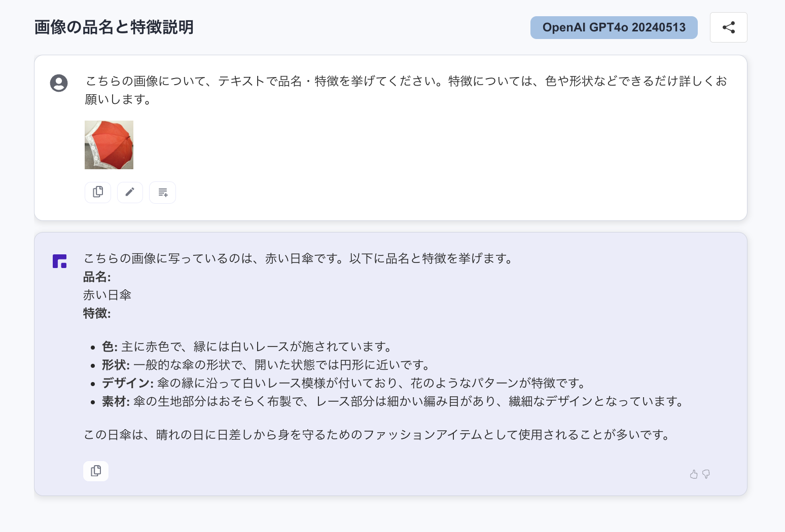This screenshot has width=785, height=532.
Task: Open the red umbrella image thumbnail
Action: (x=109, y=145)
